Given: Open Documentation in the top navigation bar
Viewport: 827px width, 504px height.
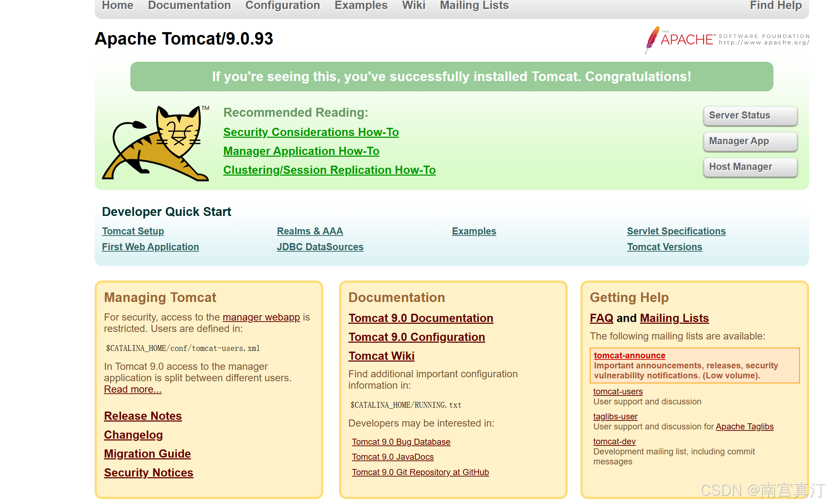Looking at the screenshot, I should [x=189, y=5].
